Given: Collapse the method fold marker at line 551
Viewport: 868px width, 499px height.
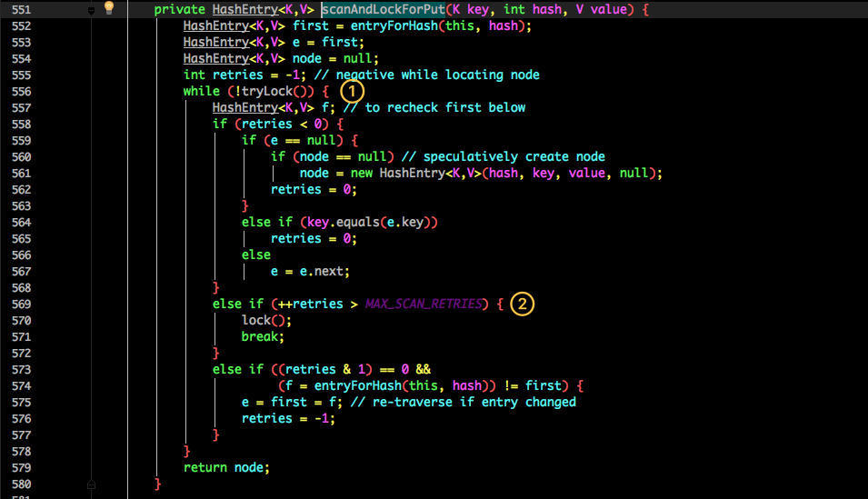Looking at the screenshot, I should click(91, 10).
